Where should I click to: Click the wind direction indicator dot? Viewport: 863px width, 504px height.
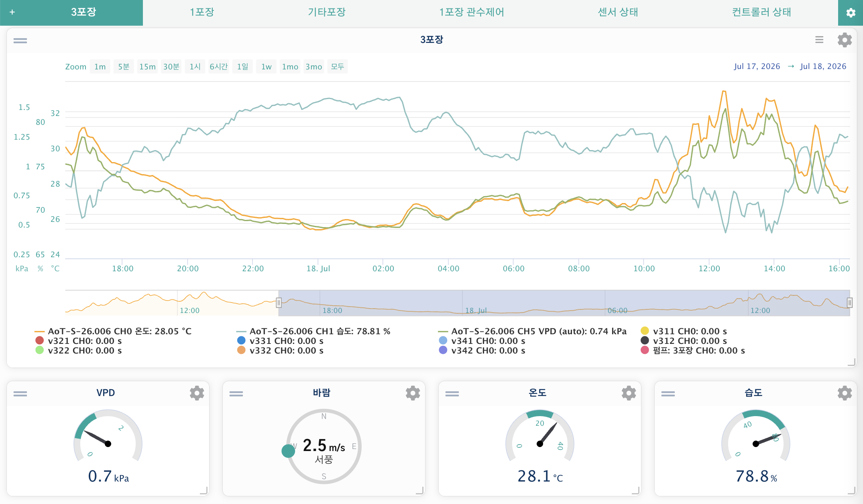tap(288, 451)
